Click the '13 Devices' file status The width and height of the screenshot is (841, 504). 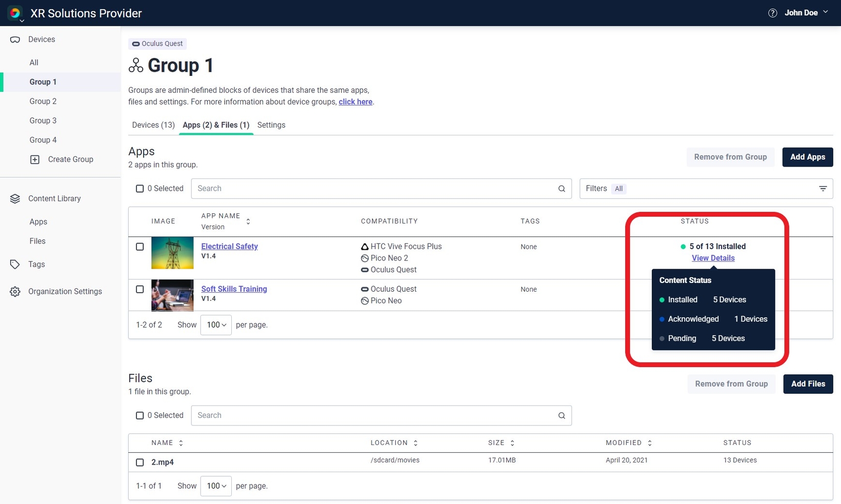point(740,460)
